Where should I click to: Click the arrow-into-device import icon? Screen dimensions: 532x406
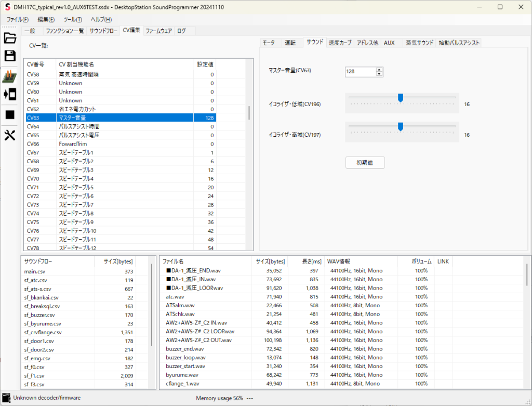[10, 94]
